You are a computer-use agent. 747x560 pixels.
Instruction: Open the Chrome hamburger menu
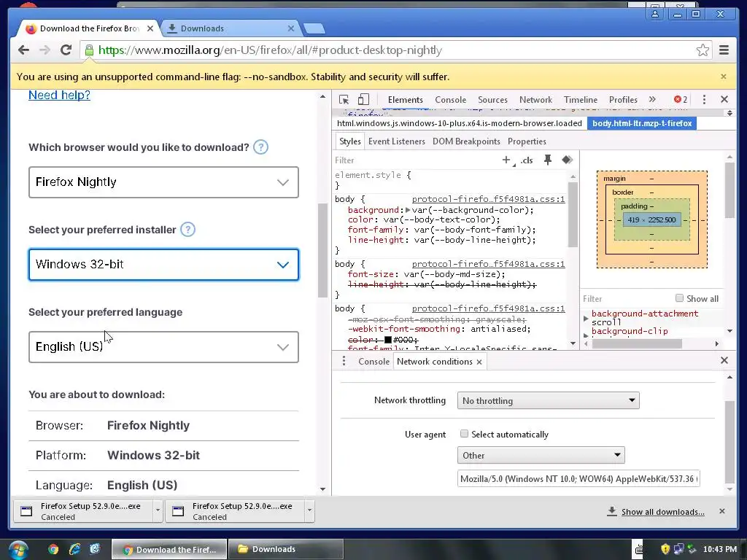point(724,50)
